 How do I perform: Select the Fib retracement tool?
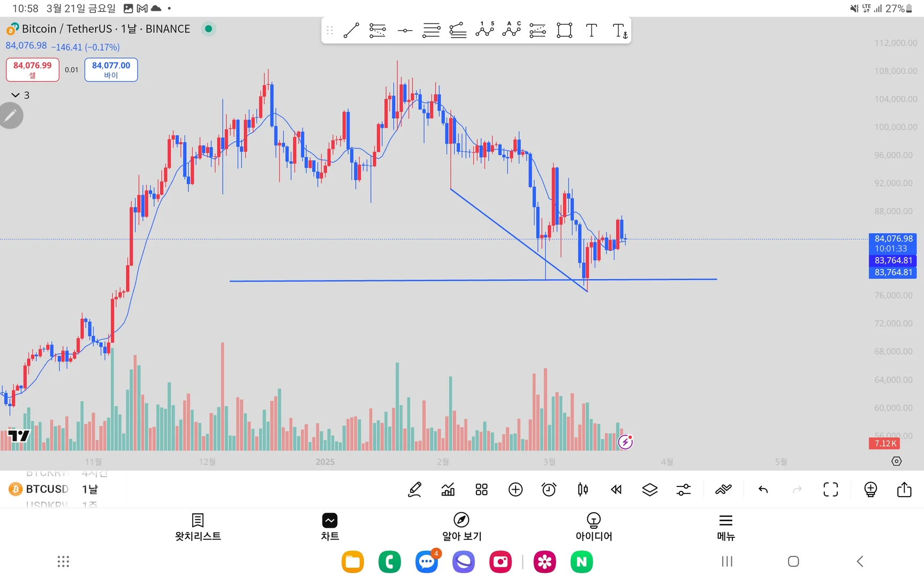(x=377, y=31)
